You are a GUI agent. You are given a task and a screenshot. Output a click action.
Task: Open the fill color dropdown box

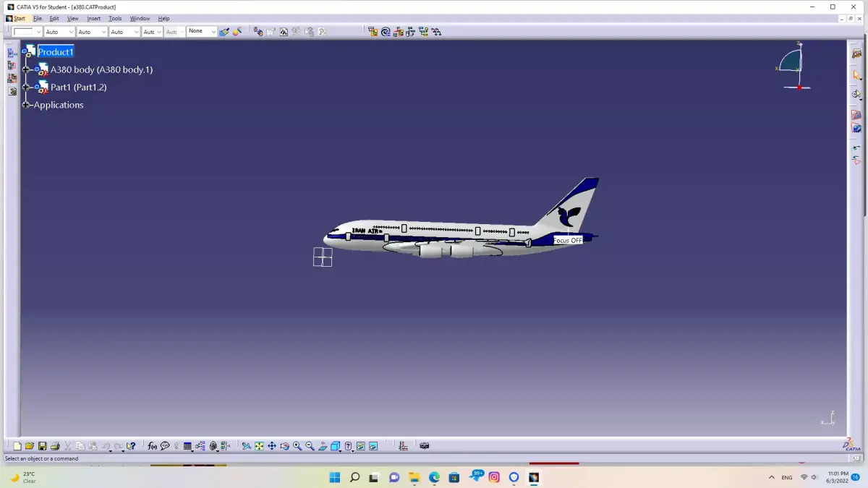coord(28,32)
